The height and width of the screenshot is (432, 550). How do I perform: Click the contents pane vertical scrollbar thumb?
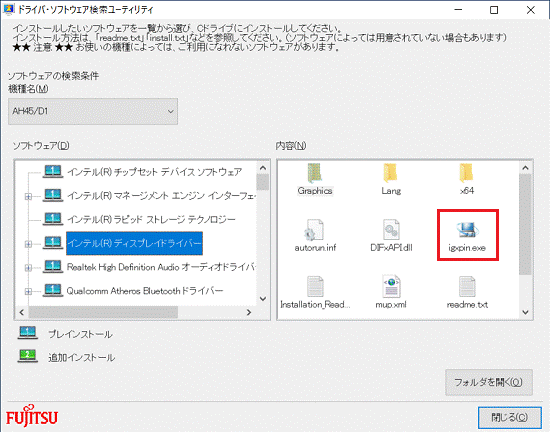tap(525, 224)
